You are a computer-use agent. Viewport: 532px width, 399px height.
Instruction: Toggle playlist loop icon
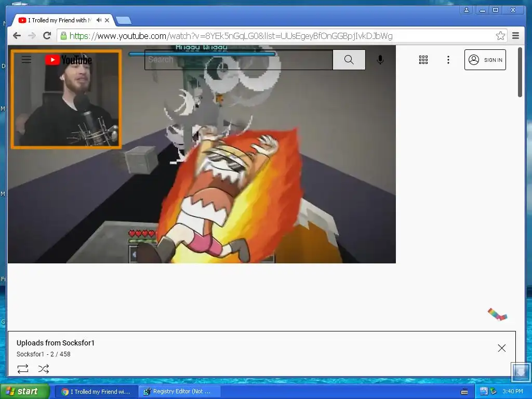23,369
